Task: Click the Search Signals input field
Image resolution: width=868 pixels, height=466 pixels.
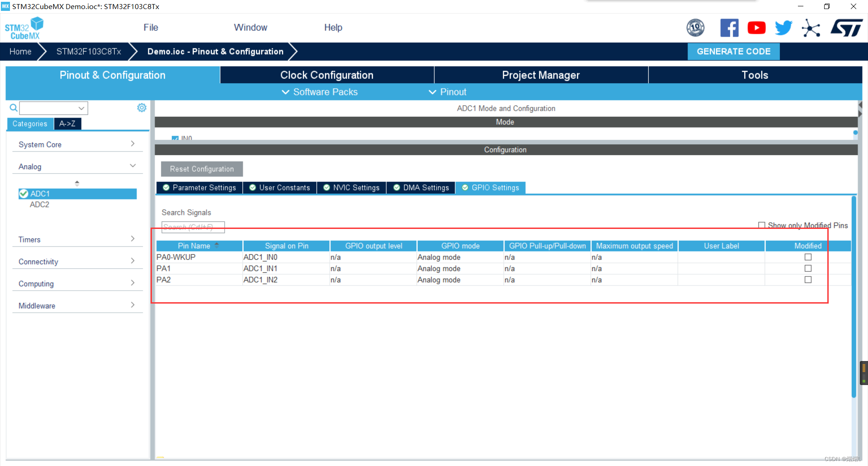Action: click(193, 227)
